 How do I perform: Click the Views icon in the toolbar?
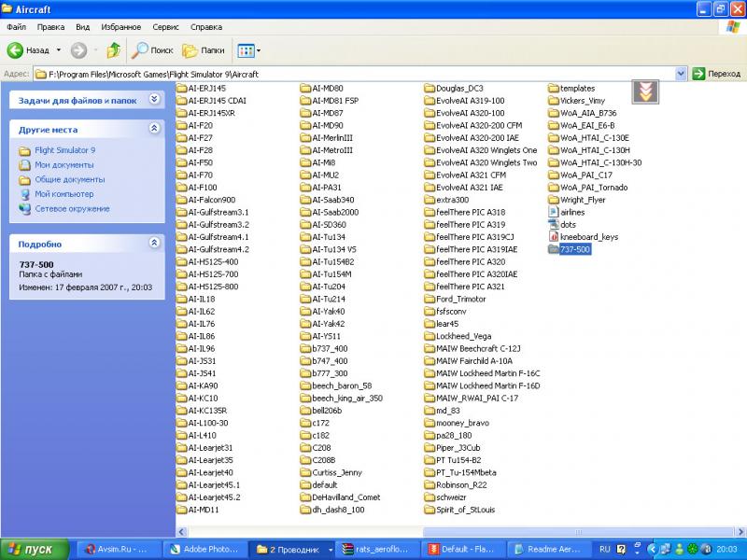246,50
